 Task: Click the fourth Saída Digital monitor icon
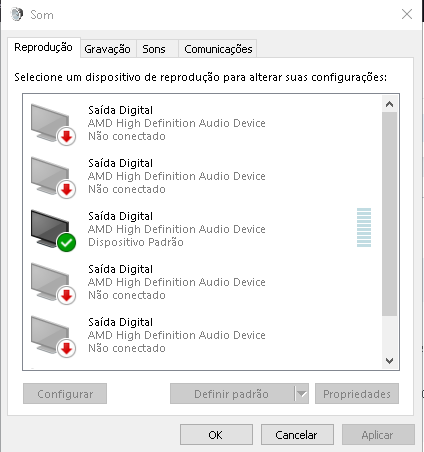coord(53,283)
